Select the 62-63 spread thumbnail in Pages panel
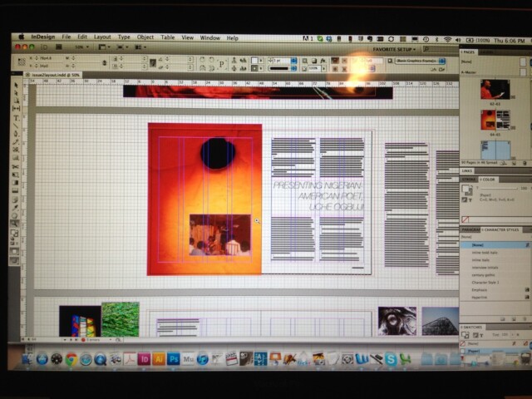 tap(495, 90)
